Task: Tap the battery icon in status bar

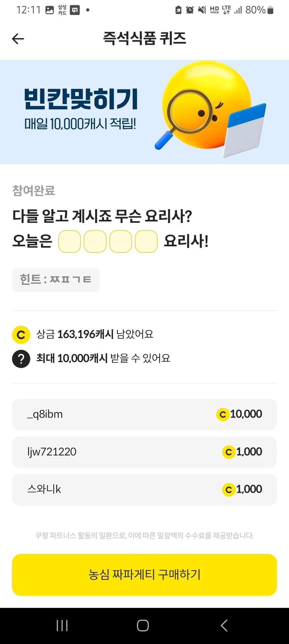Action: tap(271, 10)
